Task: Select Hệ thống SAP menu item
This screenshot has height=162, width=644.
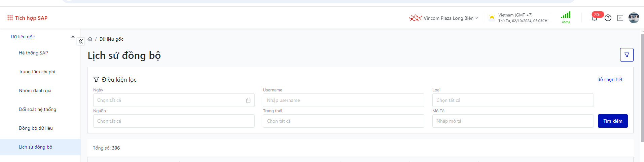Action: [x=33, y=53]
